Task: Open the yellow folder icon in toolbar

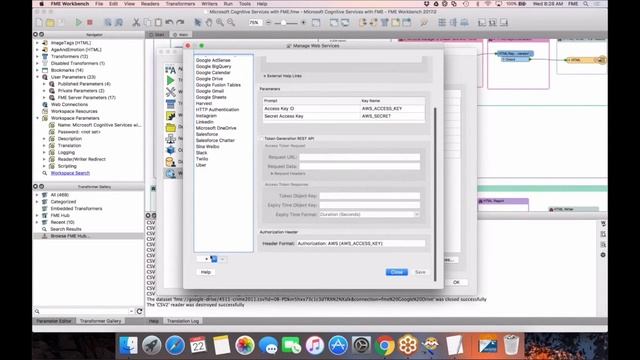Action: pos(50,22)
